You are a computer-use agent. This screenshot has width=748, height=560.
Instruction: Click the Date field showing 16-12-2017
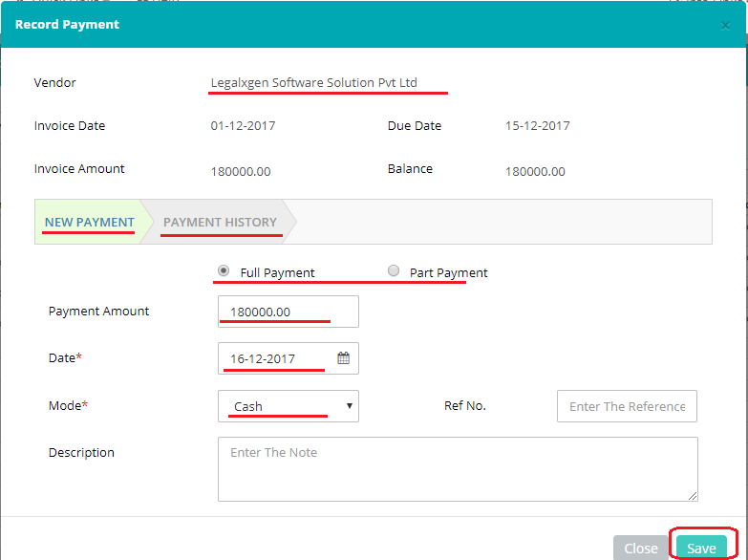(x=277, y=358)
